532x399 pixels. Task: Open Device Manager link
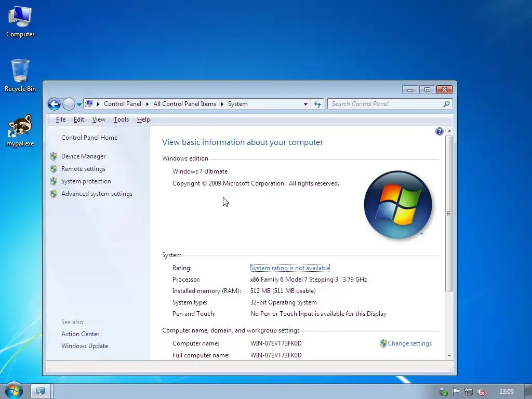(84, 156)
